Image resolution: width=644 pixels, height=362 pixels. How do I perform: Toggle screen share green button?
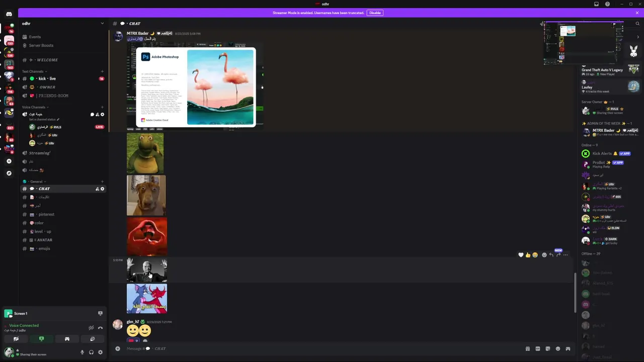(x=41, y=339)
